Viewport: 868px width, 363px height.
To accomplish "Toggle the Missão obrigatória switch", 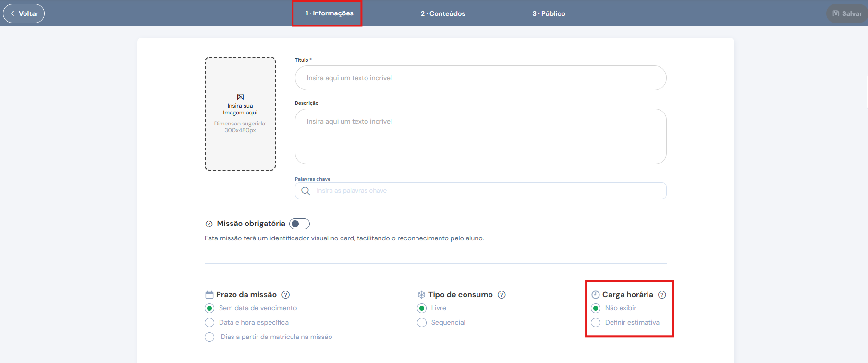I will [x=299, y=224].
